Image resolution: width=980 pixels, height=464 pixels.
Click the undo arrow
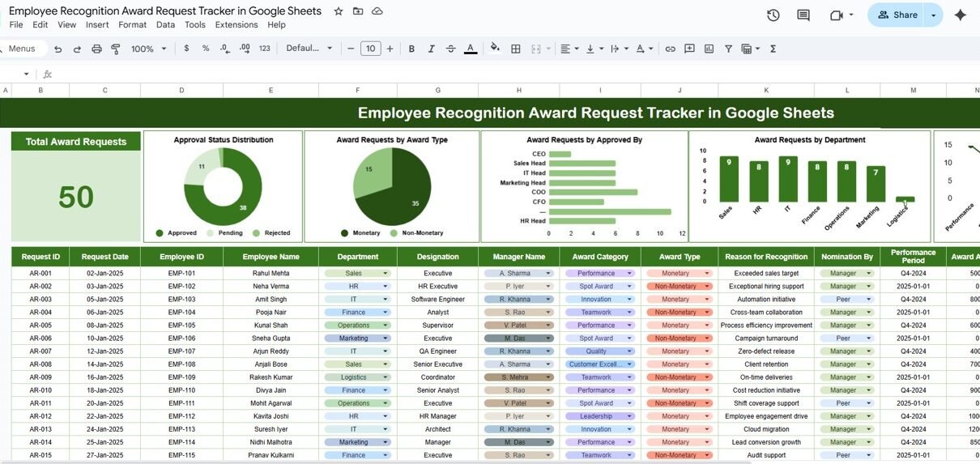coord(58,49)
